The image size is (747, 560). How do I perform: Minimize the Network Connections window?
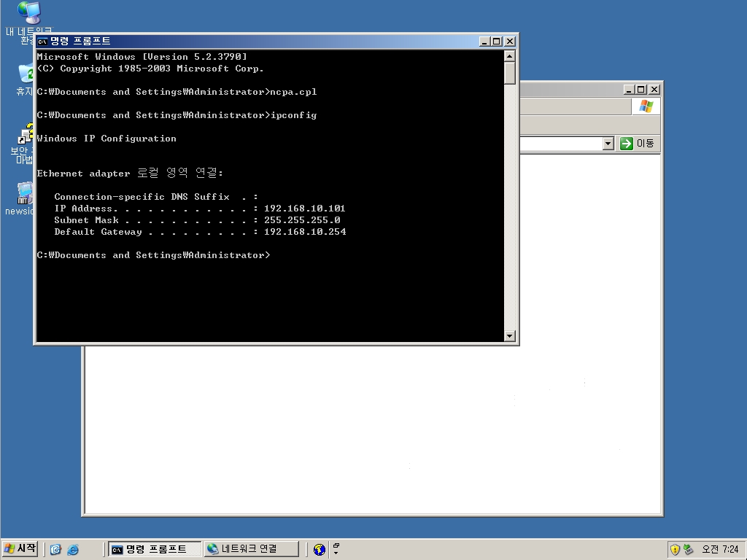point(629,90)
